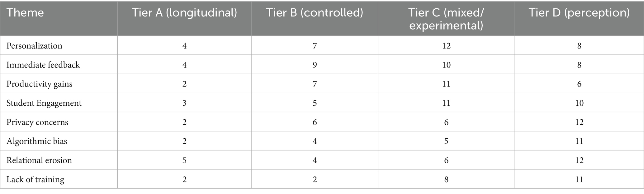The height and width of the screenshot is (194, 644).
Task: Click Relational erosion Tier A value 5
Action: 184,160
